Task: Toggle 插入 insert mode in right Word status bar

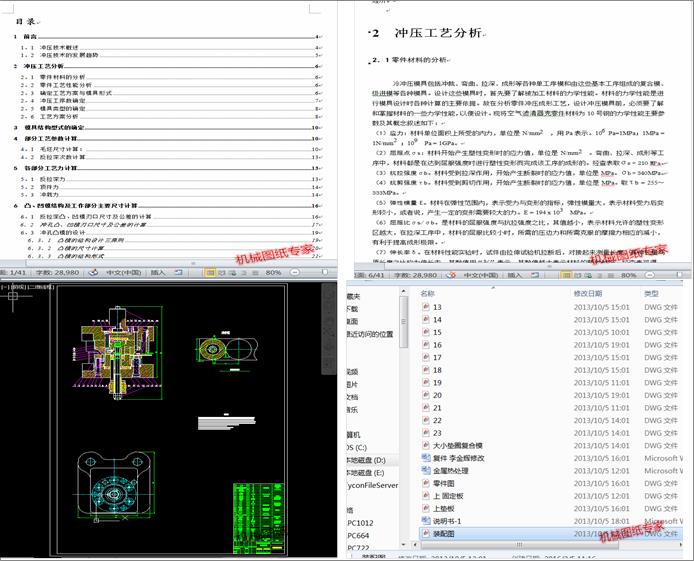Action: 514,275
